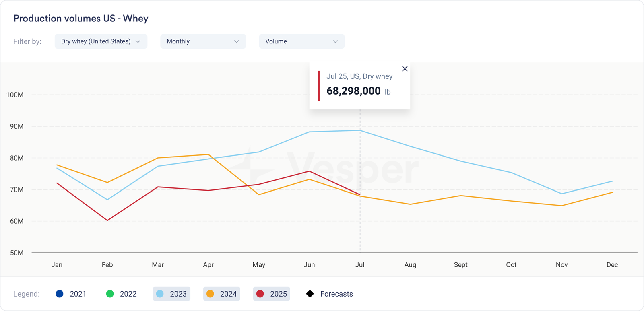The image size is (644, 311).
Task: Close the Jul 25 tooltip popup
Action: (x=405, y=69)
